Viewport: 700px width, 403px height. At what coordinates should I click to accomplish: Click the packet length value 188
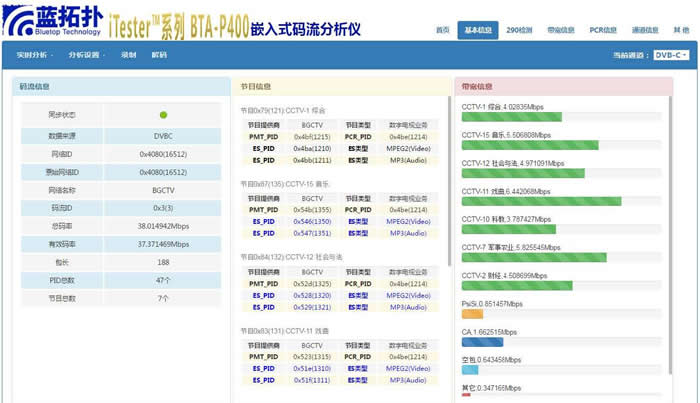click(163, 262)
